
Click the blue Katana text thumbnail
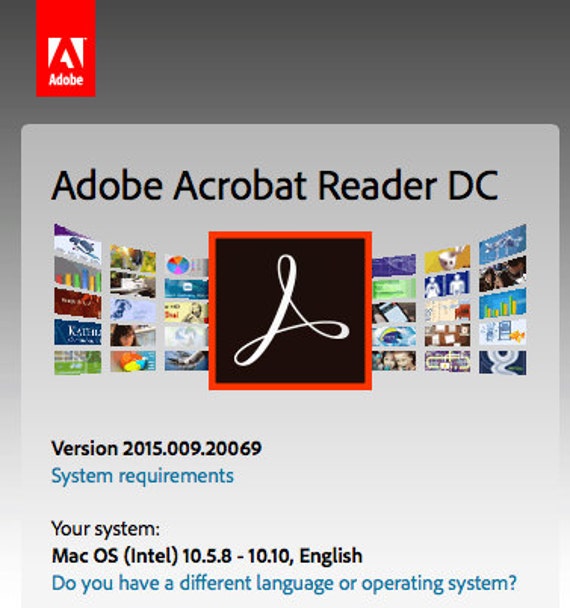(x=78, y=332)
